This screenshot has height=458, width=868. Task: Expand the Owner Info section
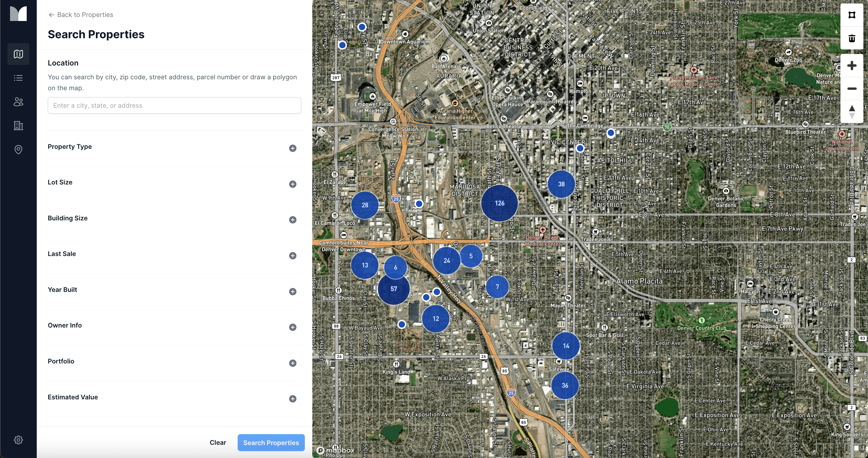click(292, 327)
